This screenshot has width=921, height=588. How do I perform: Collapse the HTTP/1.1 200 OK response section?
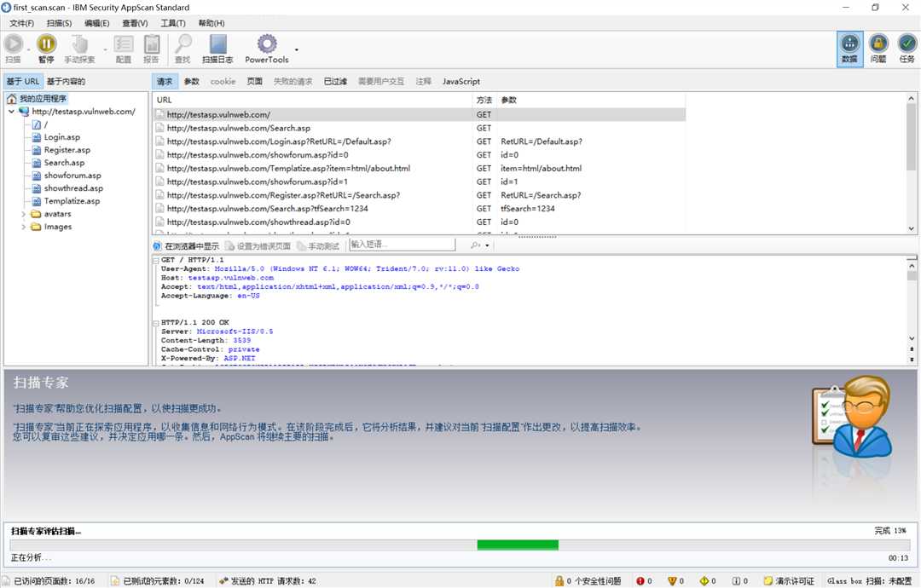click(156, 323)
